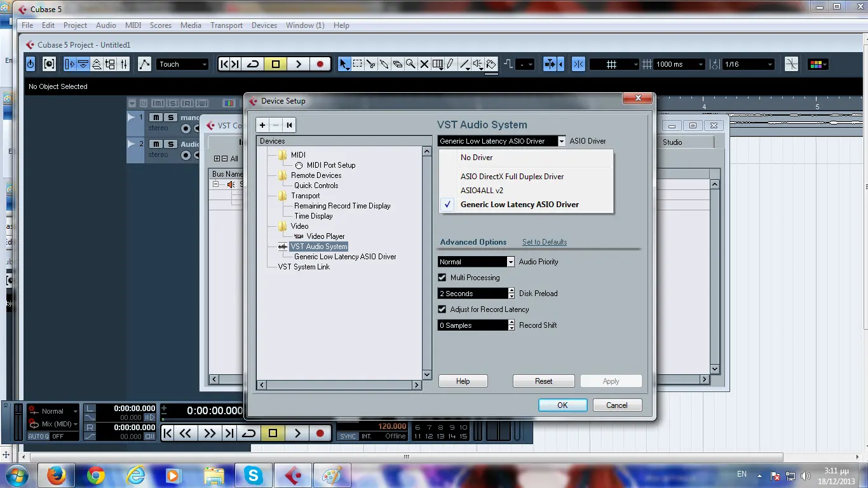The width and height of the screenshot is (868, 488).
Task: Solo the manc track
Action: tap(170, 118)
